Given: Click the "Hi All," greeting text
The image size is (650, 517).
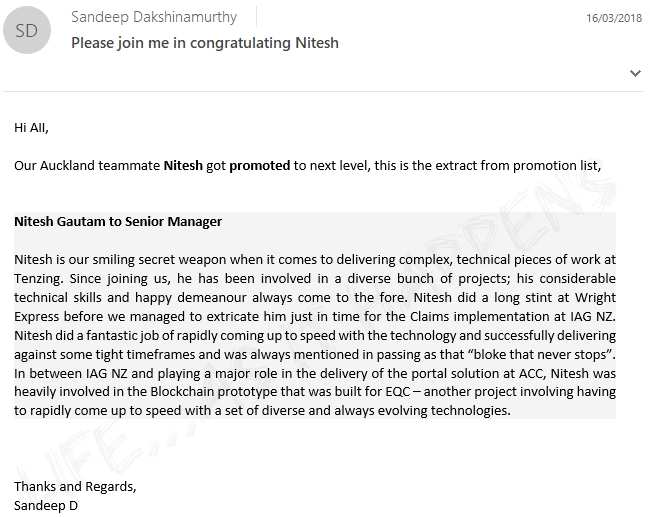Looking at the screenshot, I should [x=31, y=127].
